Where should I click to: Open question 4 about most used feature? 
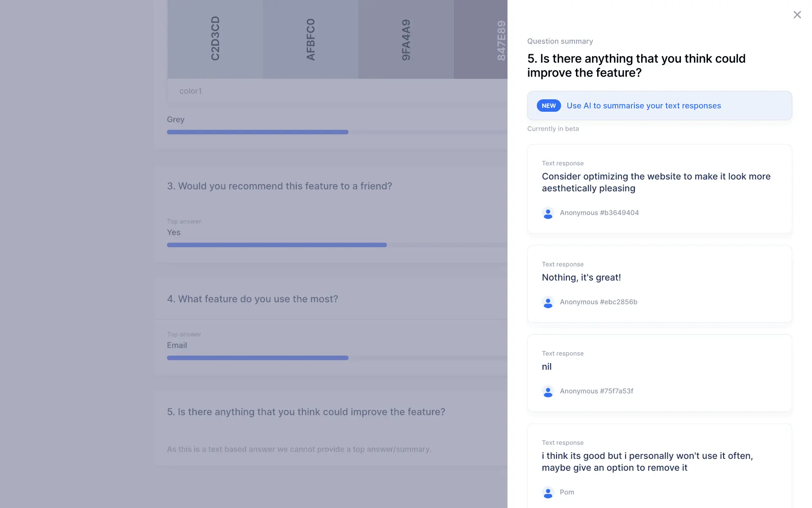point(252,299)
